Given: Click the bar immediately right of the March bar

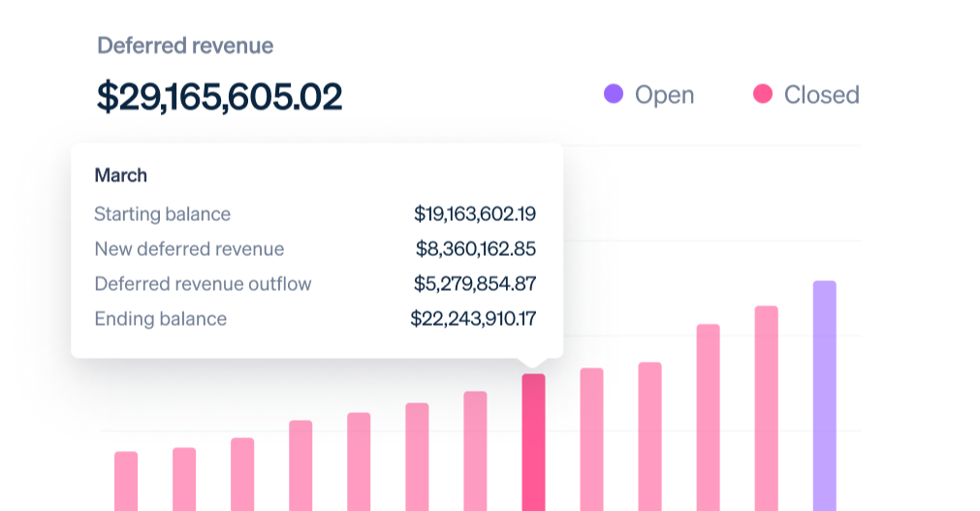Looking at the screenshot, I should pos(591,439).
